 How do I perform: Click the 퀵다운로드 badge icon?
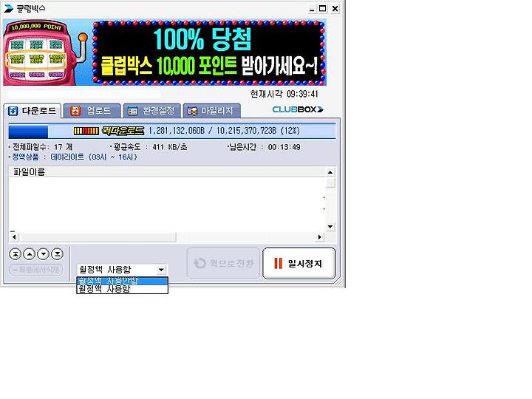click(x=109, y=131)
